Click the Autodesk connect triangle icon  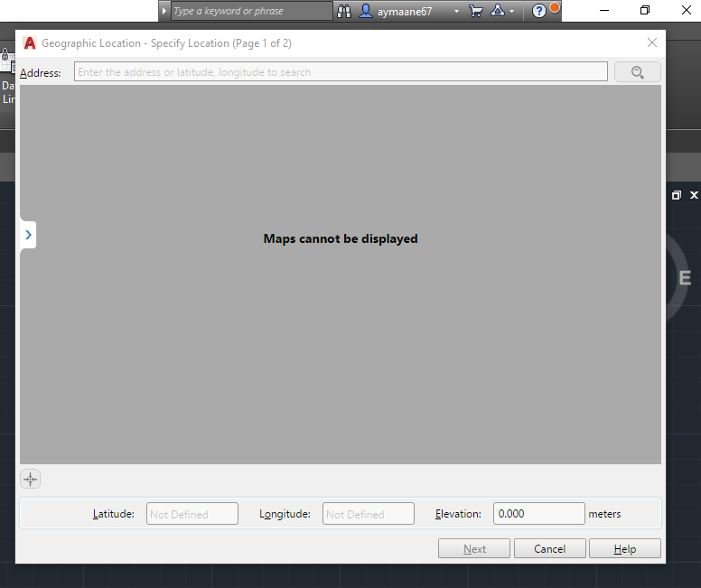(x=498, y=11)
